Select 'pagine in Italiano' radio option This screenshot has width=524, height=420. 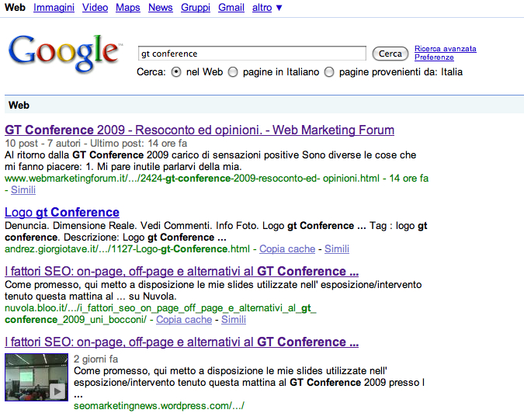click(x=233, y=72)
